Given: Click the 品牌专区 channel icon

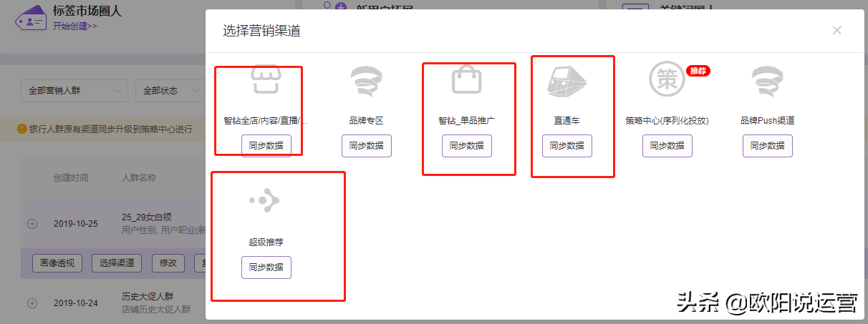Looking at the screenshot, I should tap(366, 80).
